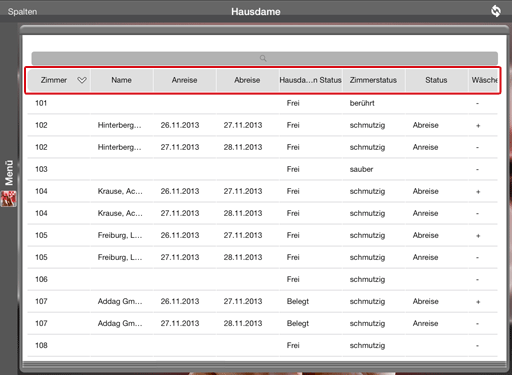Sort by the Abreise column header

pos(247,80)
